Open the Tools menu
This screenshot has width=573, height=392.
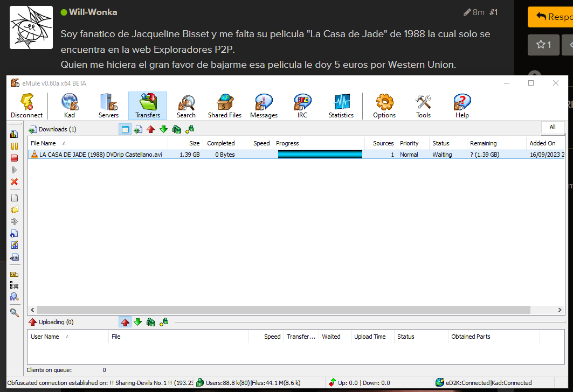coord(423,106)
